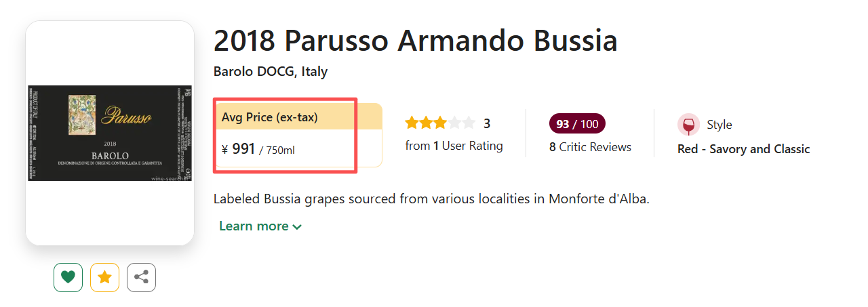Click Red - Savory and Classic style
868x307 pixels.
[743, 149]
